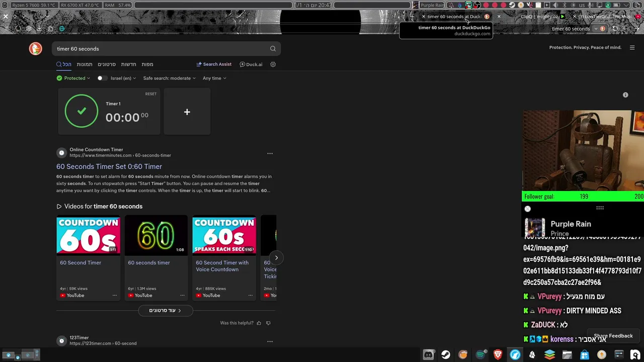Click the browser reload icon
Image resolution: width=644 pixels, height=362 pixels.
[x=615, y=29]
